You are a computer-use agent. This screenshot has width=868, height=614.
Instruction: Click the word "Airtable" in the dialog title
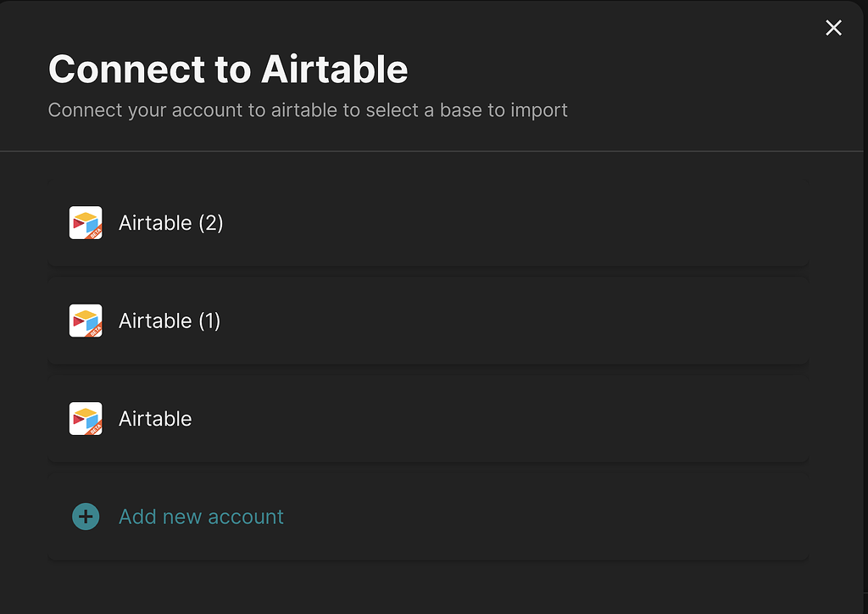click(x=335, y=69)
